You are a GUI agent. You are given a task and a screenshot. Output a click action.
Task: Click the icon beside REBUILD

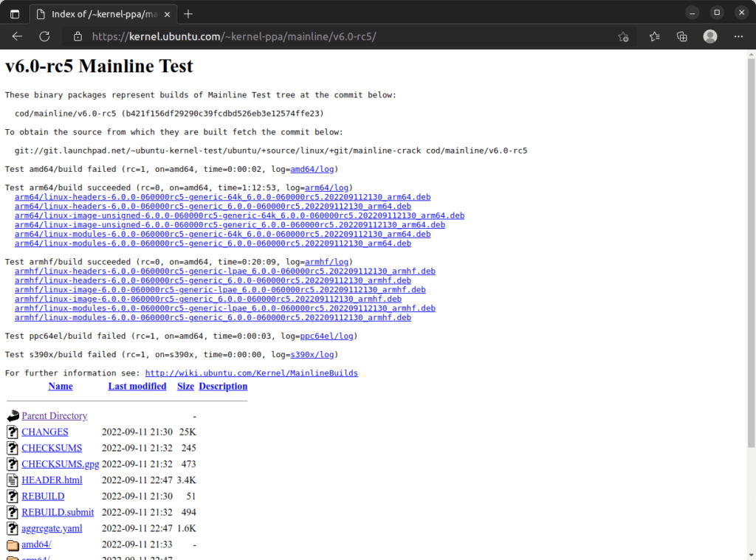(13, 497)
